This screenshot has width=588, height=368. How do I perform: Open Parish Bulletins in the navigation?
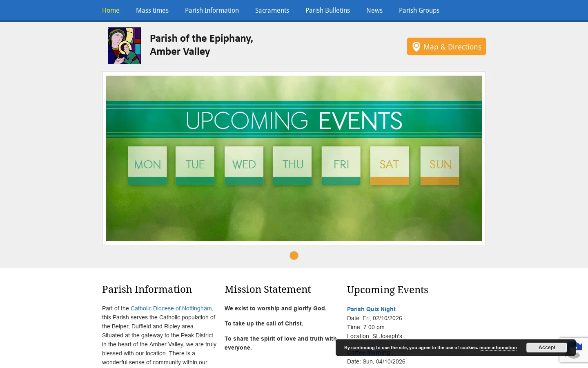point(327,10)
